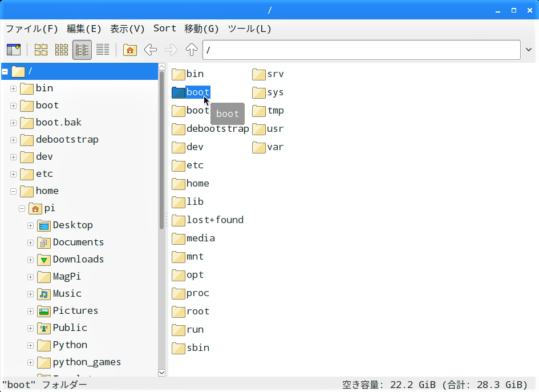The width and height of the screenshot is (539, 392).
Task: Select bin folder in file pane
Action: (188, 74)
